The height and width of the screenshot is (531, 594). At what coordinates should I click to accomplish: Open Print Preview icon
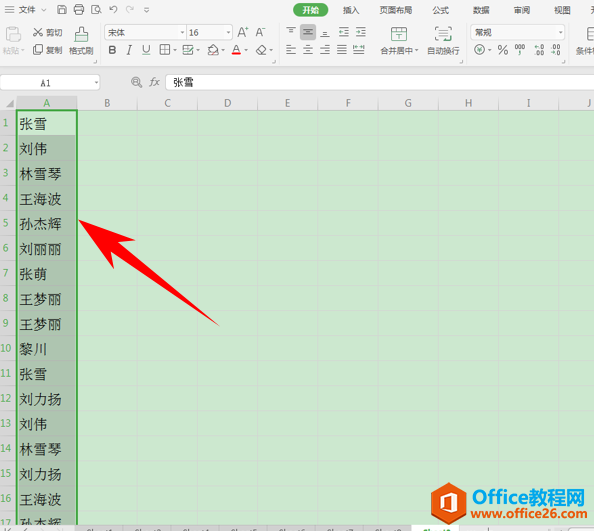point(96,9)
